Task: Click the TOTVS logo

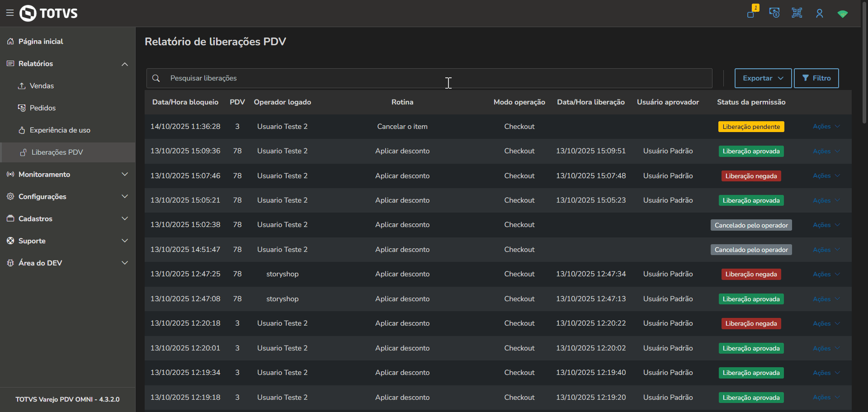Action: coord(49,13)
